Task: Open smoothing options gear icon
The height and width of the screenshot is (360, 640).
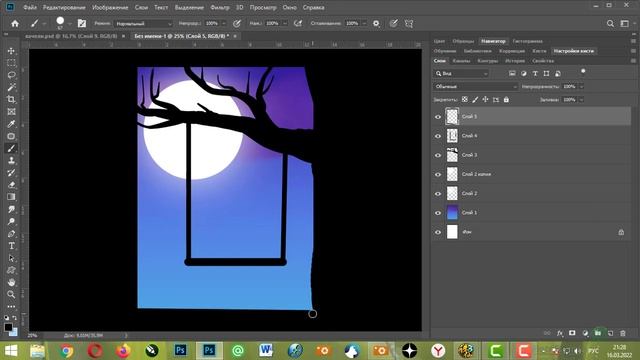Action: pos(376,24)
